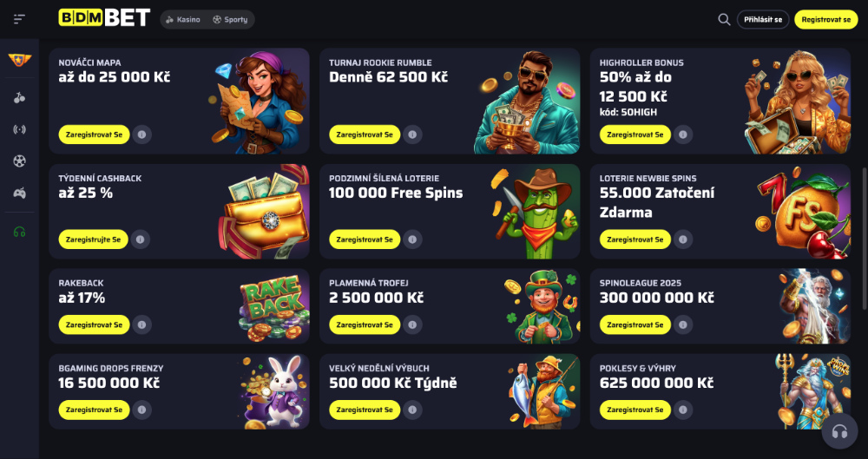Click the search magnifier icon
The image size is (868, 459).
724,19
